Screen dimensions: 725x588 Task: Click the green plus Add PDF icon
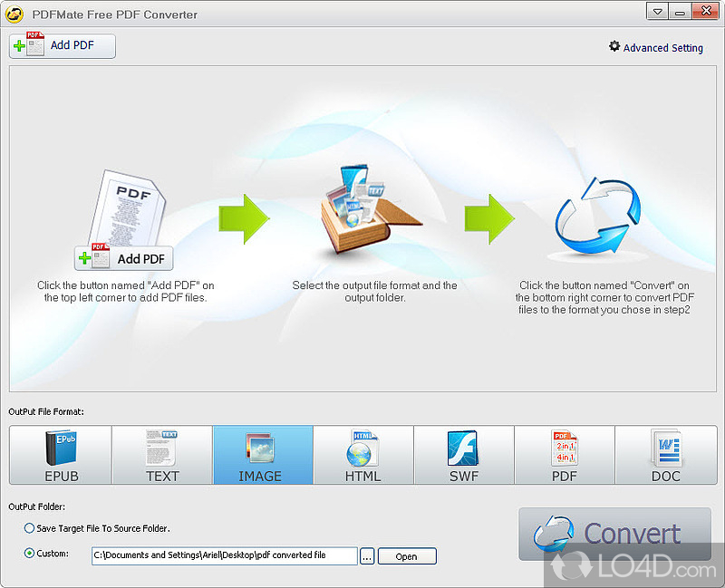pyautogui.click(x=20, y=45)
